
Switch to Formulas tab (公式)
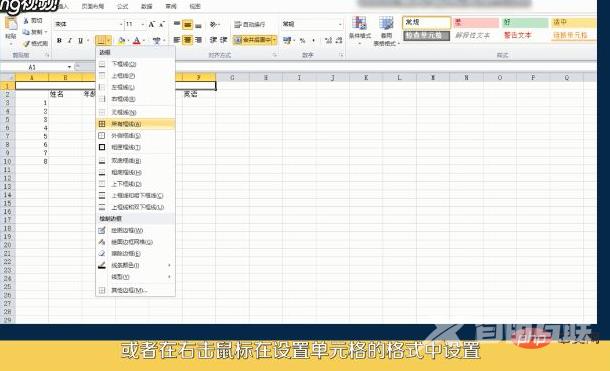(123, 6)
